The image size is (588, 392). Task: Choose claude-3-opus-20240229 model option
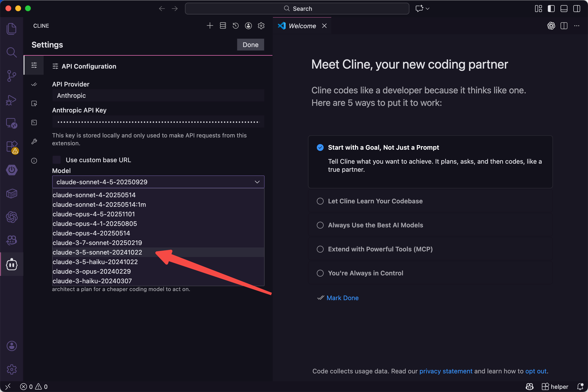point(158,271)
